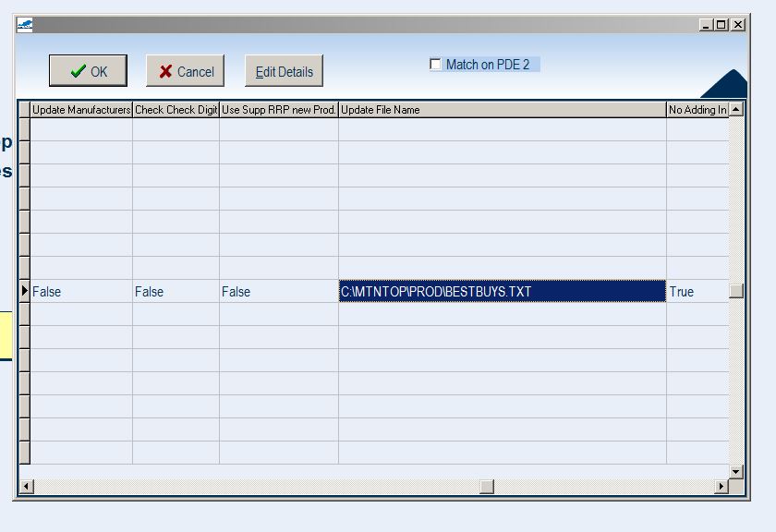Select the Use Supp RRP new Prod. header
776x532 pixels.
click(278, 110)
